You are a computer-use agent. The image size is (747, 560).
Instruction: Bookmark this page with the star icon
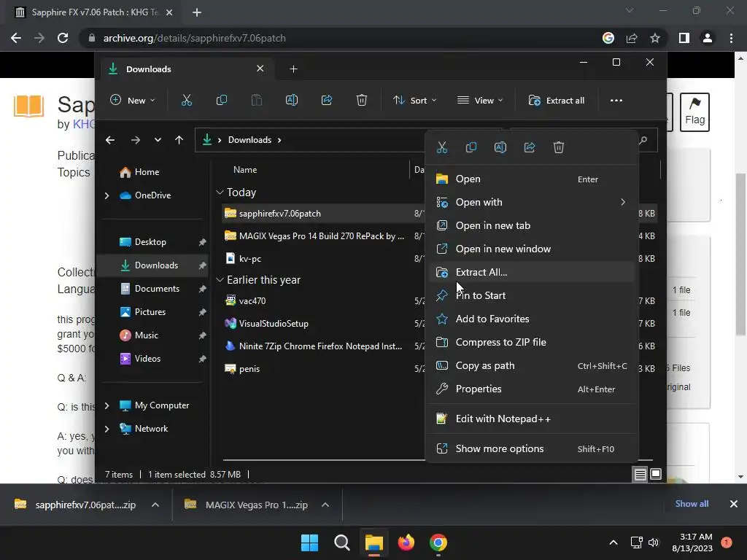(x=655, y=38)
